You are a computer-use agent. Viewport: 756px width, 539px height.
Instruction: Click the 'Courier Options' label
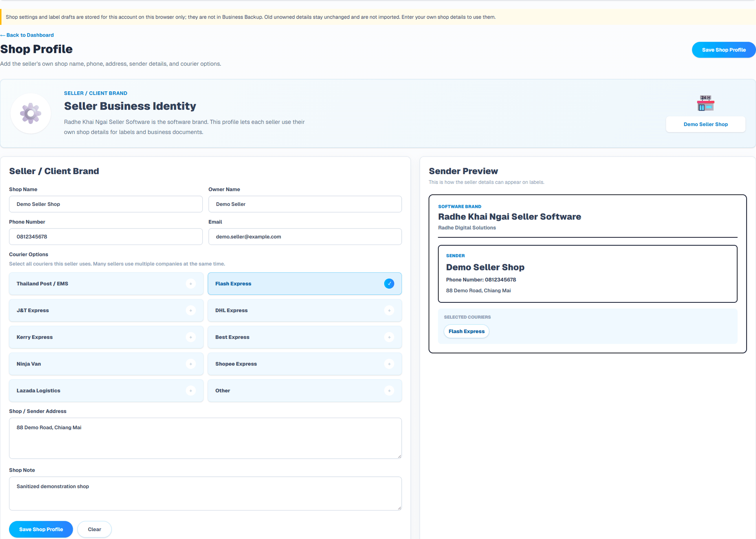pyautogui.click(x=29, y=254)
